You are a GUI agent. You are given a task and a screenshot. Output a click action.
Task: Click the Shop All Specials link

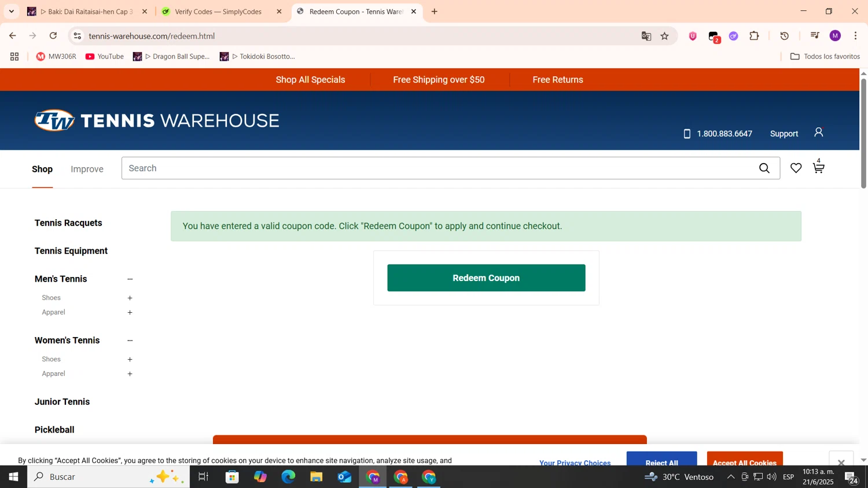(x=310, y=80)
